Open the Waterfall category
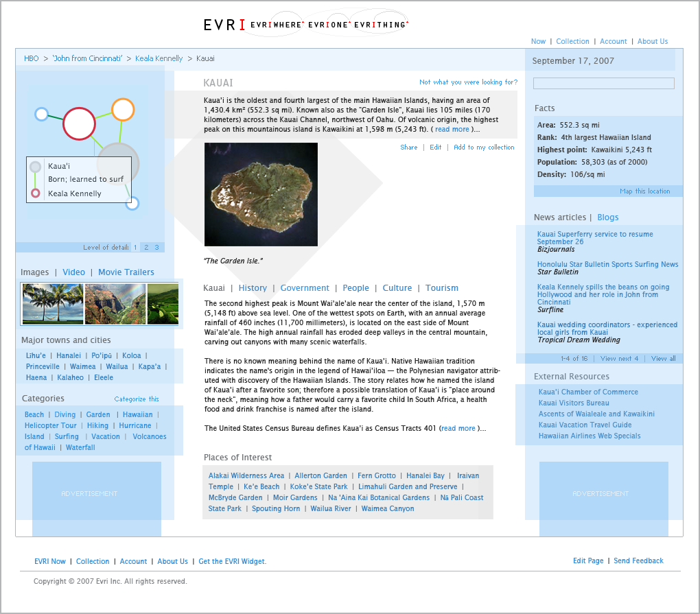 (x=80, y=447)
